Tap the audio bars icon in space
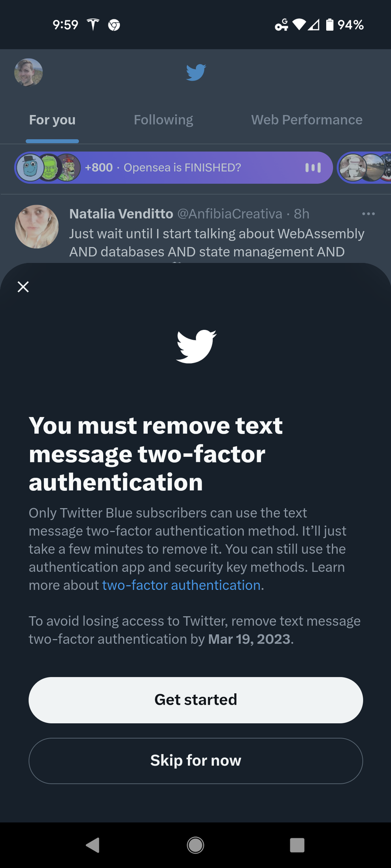Image resolution: width=391 pixels, height=868 pixels. 313,167
